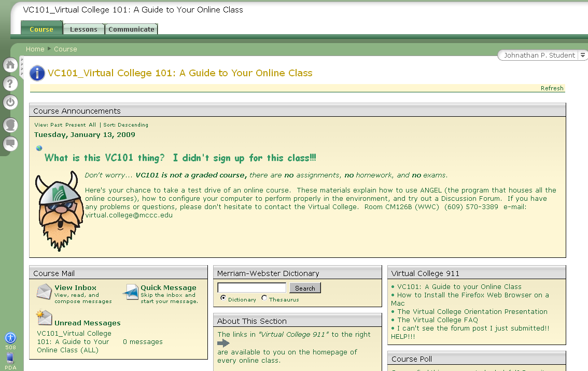Switch to the Communicate tab
588x371 pixels.
131,30
